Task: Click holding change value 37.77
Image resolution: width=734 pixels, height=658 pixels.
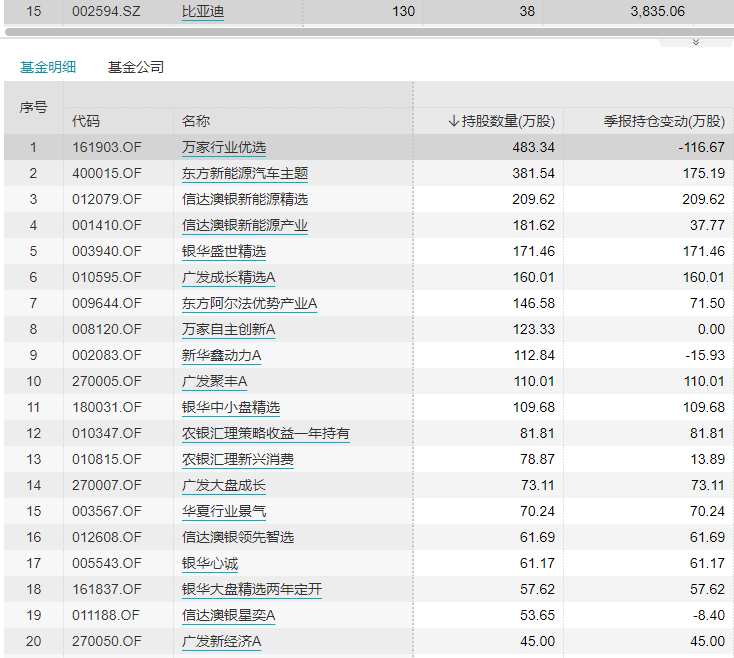Action: click(707, 226)
